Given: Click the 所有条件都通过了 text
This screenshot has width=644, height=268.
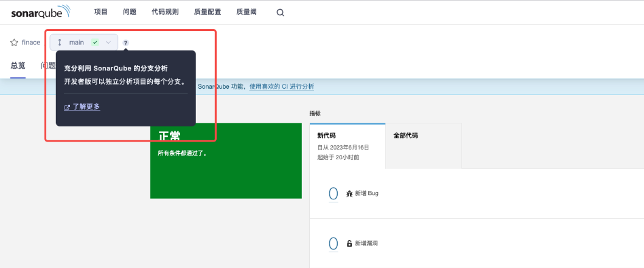Looking at the screenshot, I should pyautogui.click(x=183, y=154).
